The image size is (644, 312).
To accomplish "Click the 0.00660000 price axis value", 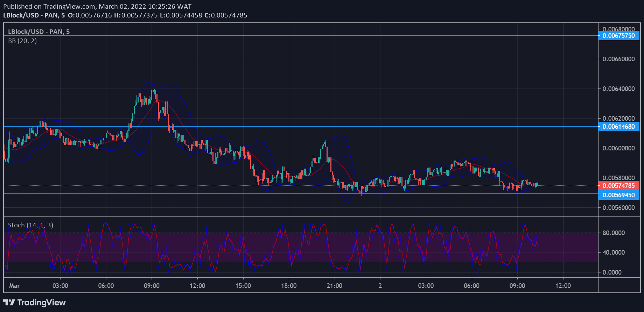I will click(618, 59).
